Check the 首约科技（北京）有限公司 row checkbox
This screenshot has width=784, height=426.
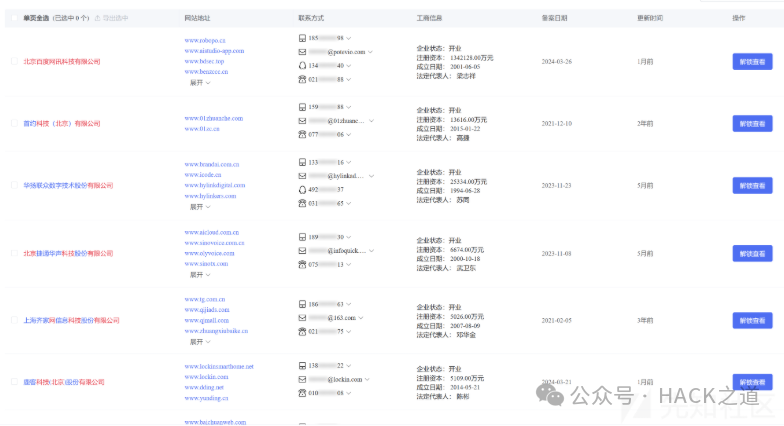click(14, 124)
